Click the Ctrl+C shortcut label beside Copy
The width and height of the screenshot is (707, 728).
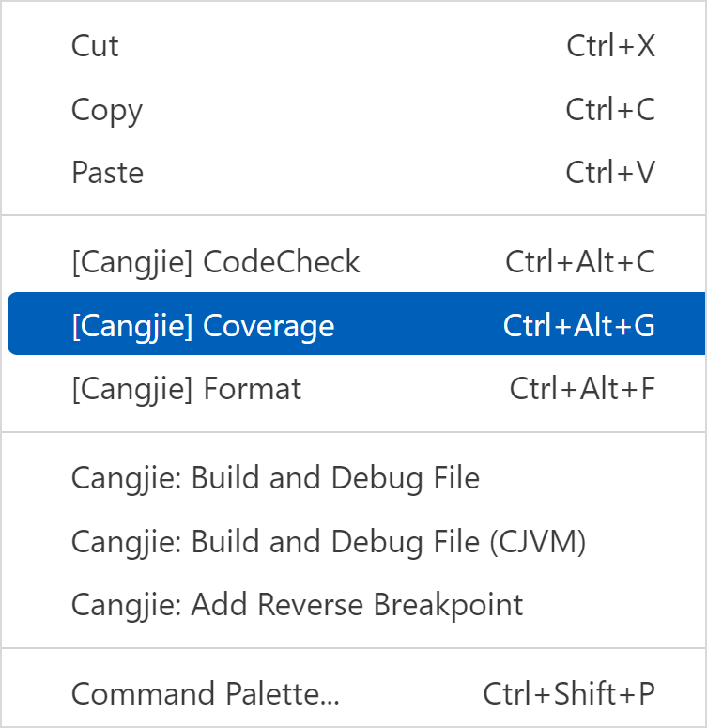(x=610, y=110)
